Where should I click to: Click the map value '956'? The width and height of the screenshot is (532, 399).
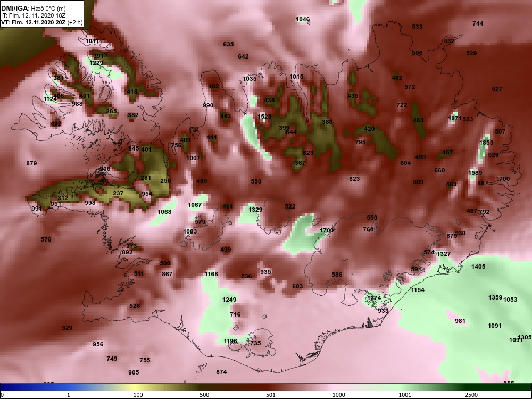tap(98, 344)
